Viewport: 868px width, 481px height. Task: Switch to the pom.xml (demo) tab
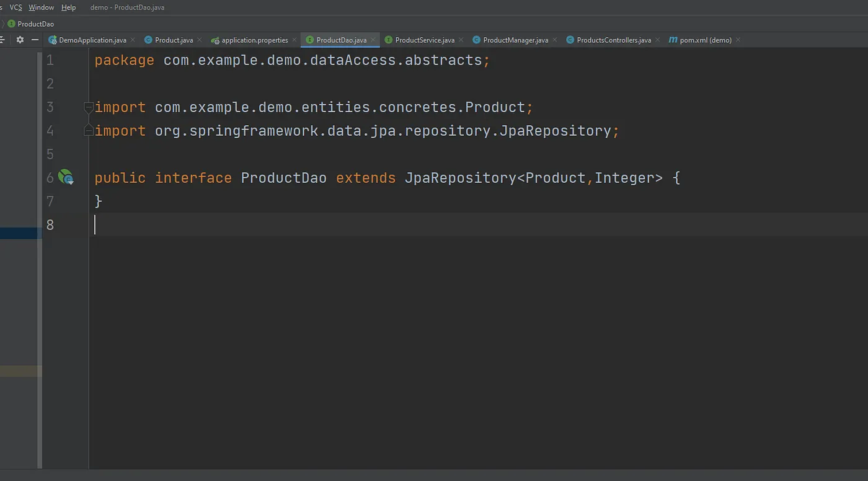pos(706,40)
